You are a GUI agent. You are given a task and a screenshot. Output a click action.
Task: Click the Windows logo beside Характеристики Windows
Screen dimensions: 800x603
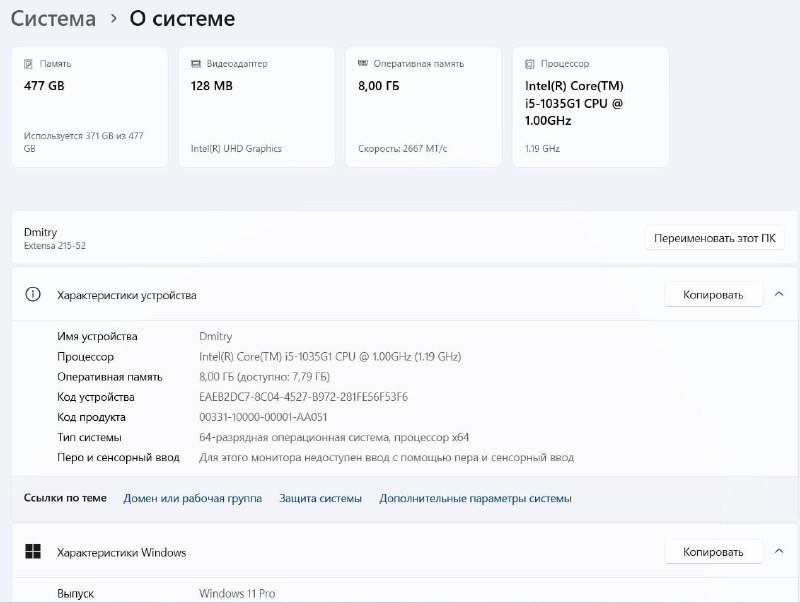pos(33,551)
